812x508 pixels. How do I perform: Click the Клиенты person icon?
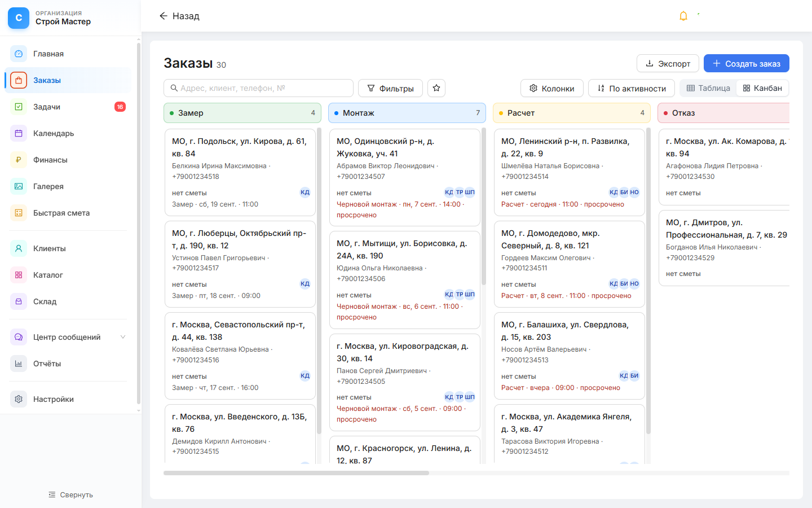pyautogui.click(x=19, y=248)
